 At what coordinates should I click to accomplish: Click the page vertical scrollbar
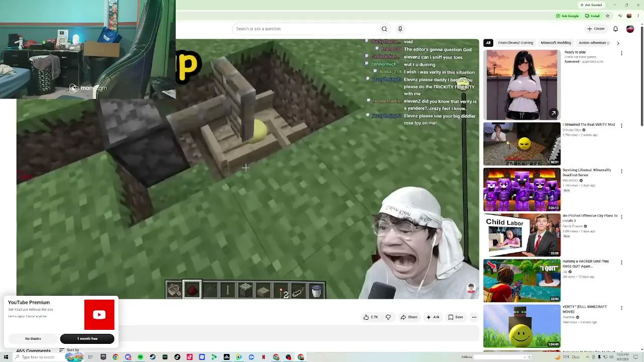tap(641, 75)
